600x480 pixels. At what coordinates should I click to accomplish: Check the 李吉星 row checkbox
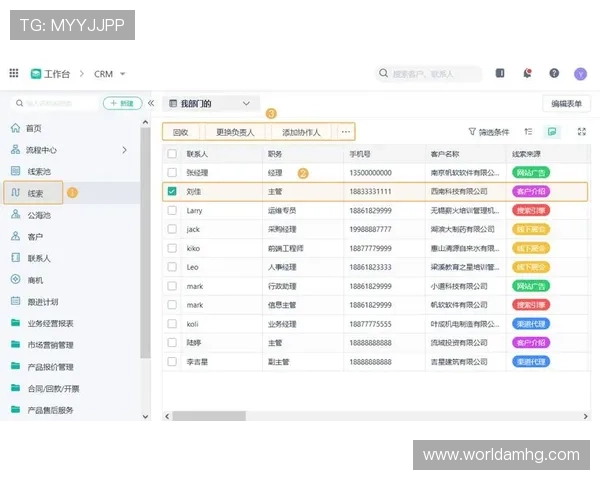click(x=172, y=362)
